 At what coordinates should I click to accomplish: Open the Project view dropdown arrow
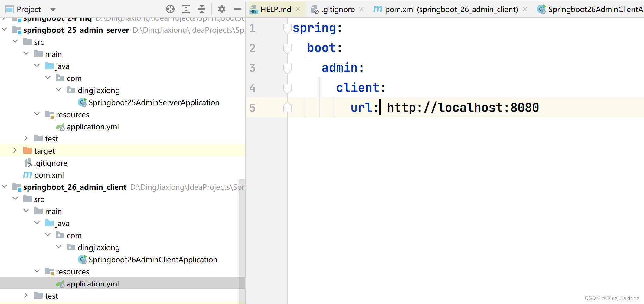click(53, 10)
